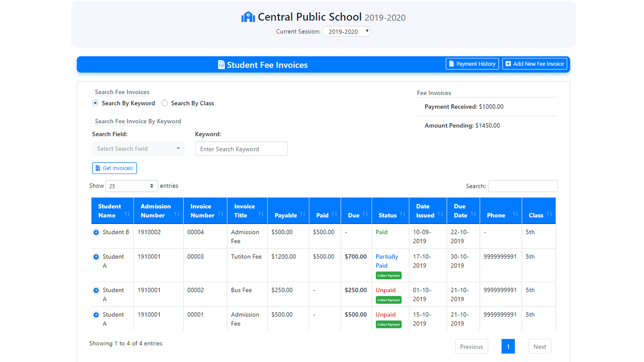This screenshot has height=362, width=644.
Task: Open Payment History page
Action: (x=472, y=64)
